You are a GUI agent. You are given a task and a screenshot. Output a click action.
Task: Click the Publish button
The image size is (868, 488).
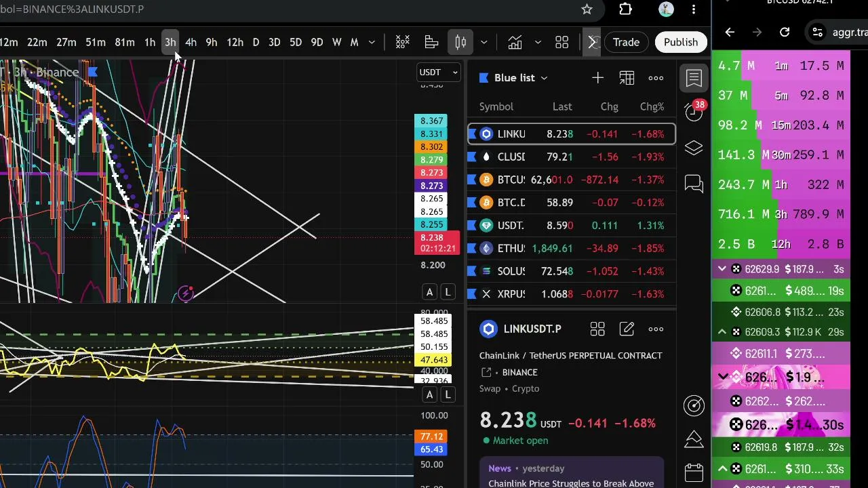click(681, 43)
